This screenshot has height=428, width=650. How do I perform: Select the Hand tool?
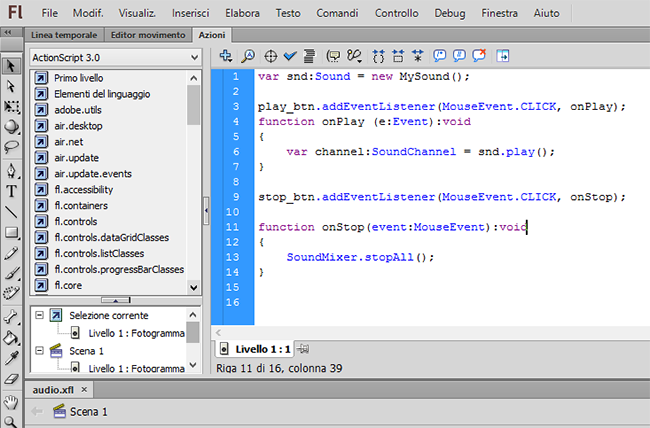click(11, 401)
